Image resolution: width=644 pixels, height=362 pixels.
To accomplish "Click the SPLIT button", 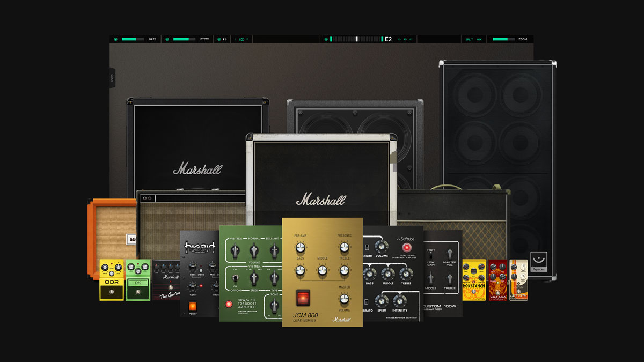I will (x=469, y=39).
